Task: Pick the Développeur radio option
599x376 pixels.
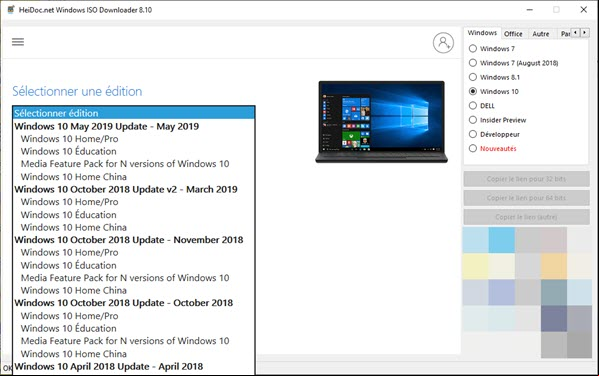Action: [473, 134]
